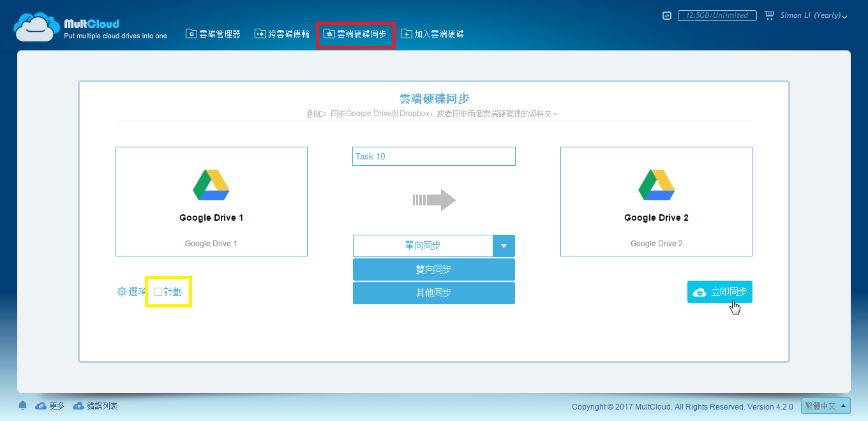Expand the Simon Li (Yearly) account menu
The height and width of the screenshot is (421, 868).
pos(814,16)
